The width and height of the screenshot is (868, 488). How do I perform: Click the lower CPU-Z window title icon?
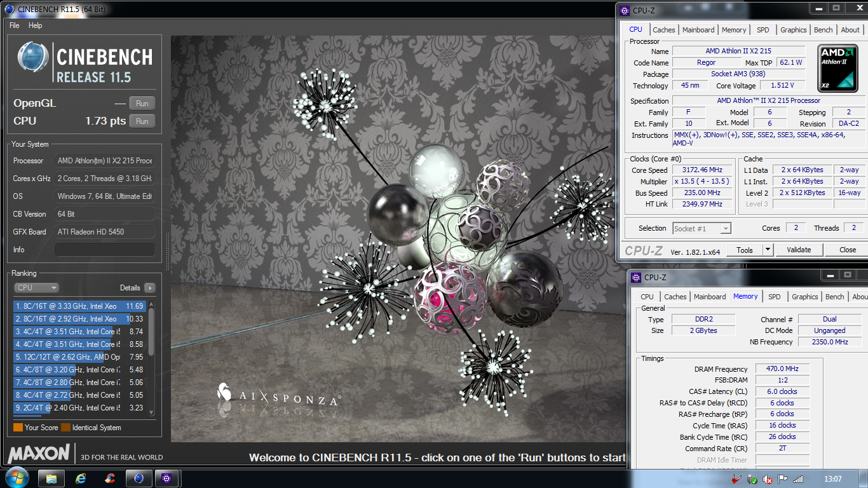pyautogui.click(x=637, y=277)
